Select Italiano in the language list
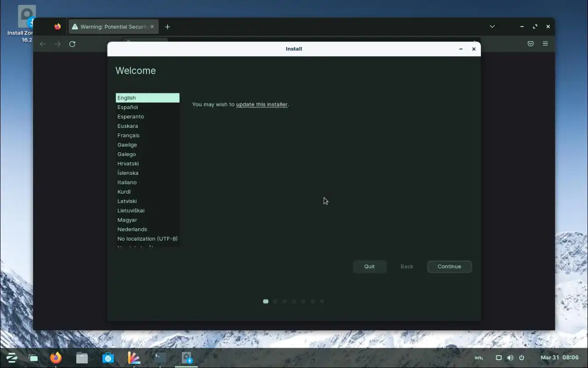 pos(147,183)
